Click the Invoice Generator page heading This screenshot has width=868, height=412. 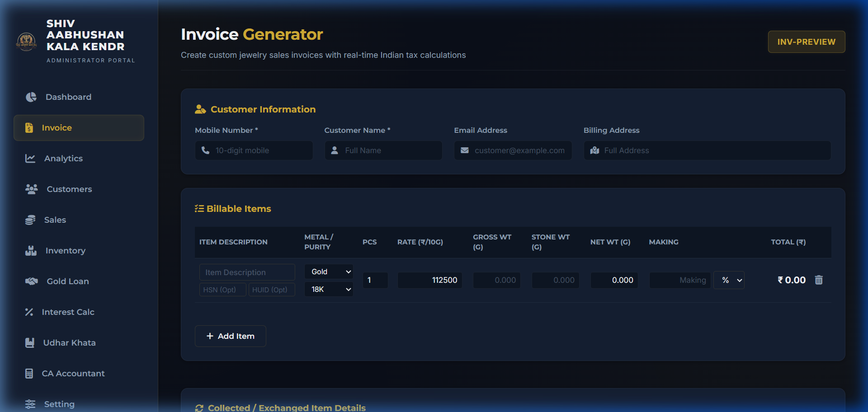click(252, 34)
